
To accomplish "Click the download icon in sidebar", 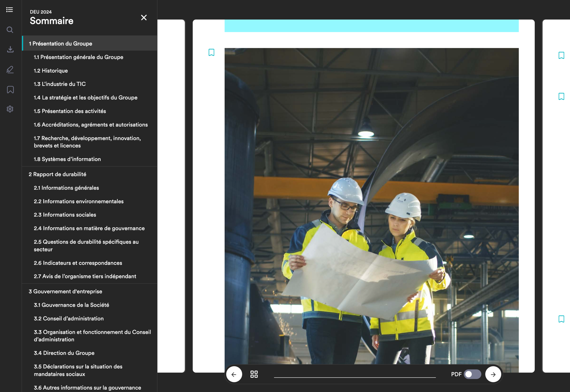I will click(10, 49).
